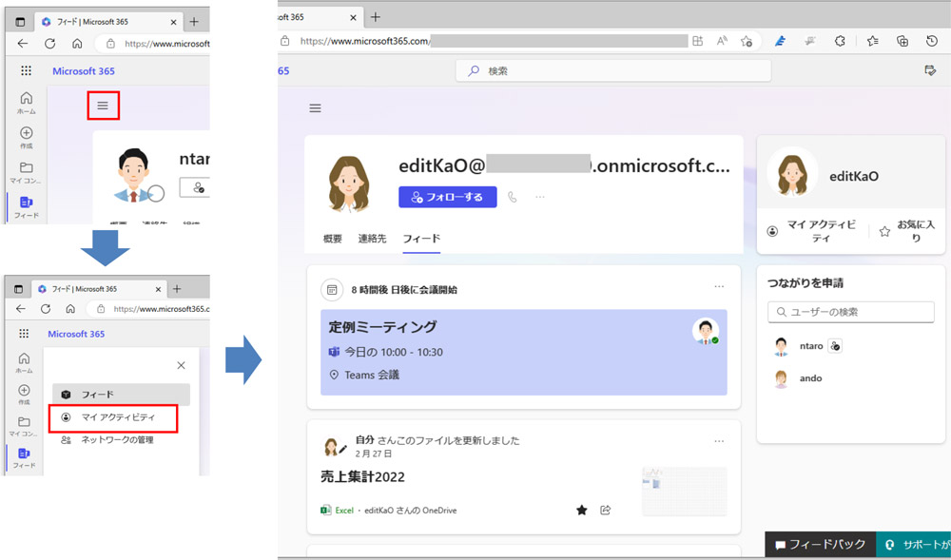
Task: Open 売上集計2022 spreadsheet thumbnail
Action: point(684,492)
